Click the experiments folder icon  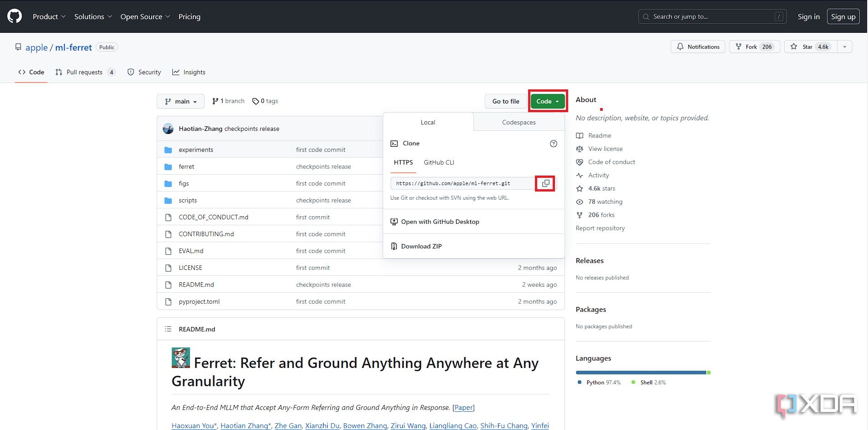pos(168,150)
